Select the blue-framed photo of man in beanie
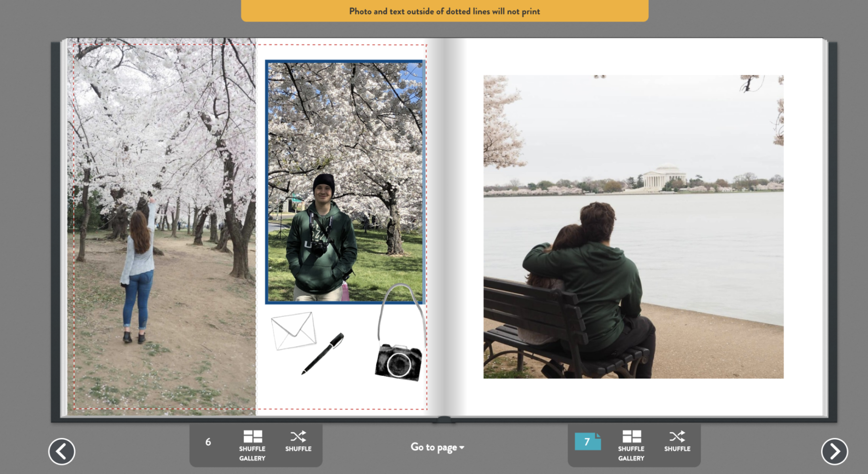Viewport: 868px width, 474px height. [345, 182]
